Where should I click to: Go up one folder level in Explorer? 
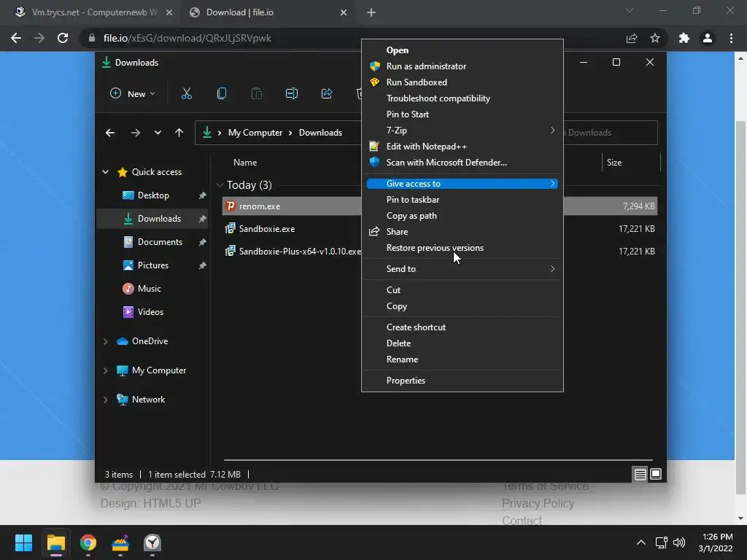pyautogui.click(x=179, y=133)
